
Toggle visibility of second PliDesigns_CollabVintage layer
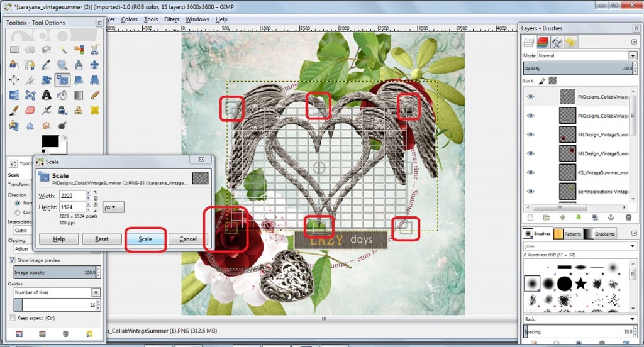(x=531, y=116)
